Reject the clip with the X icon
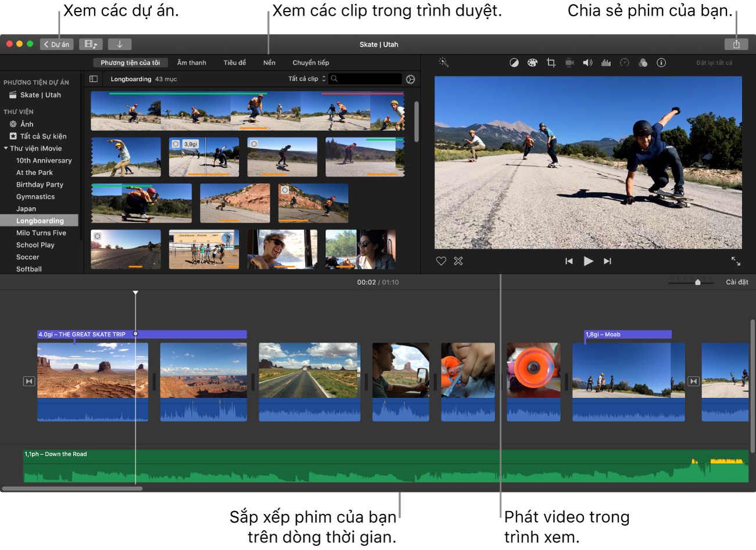The image size is (756, 550). 458,261
